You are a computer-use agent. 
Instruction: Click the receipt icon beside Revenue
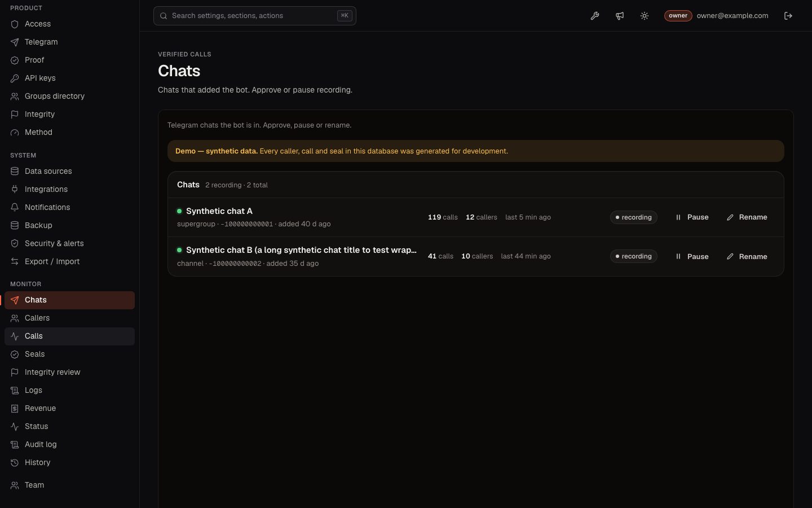15,409
